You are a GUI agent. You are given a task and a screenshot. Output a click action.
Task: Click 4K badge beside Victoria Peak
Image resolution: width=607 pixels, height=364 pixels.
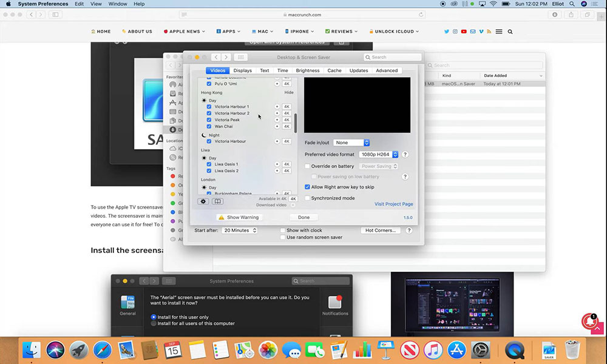pos(287,120)
